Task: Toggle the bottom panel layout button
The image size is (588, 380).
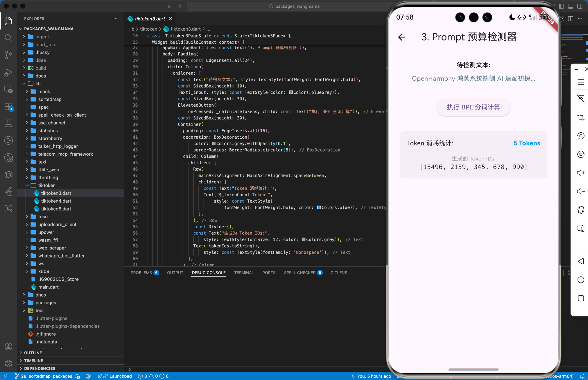Action: click(x=571, y=6)
